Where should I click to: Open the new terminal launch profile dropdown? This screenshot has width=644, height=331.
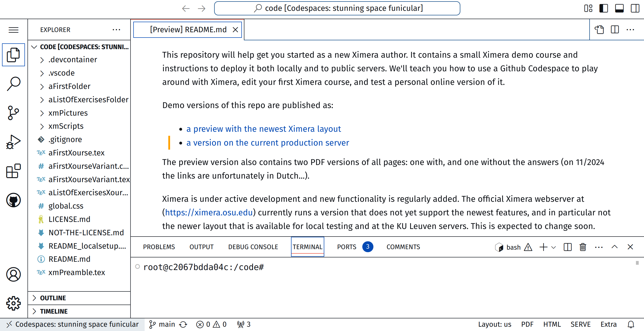(x=554, y=247)
